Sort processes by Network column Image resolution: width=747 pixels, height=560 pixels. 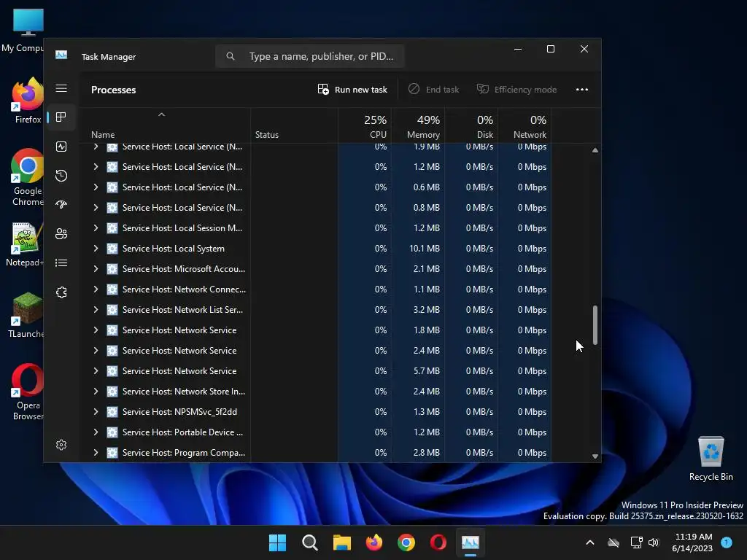525,127
